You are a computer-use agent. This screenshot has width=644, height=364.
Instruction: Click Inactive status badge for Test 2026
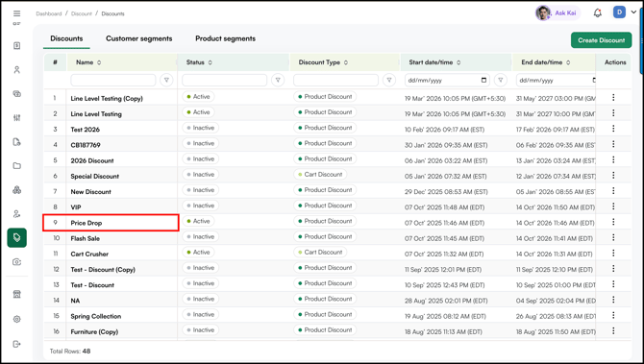(201, 128)
